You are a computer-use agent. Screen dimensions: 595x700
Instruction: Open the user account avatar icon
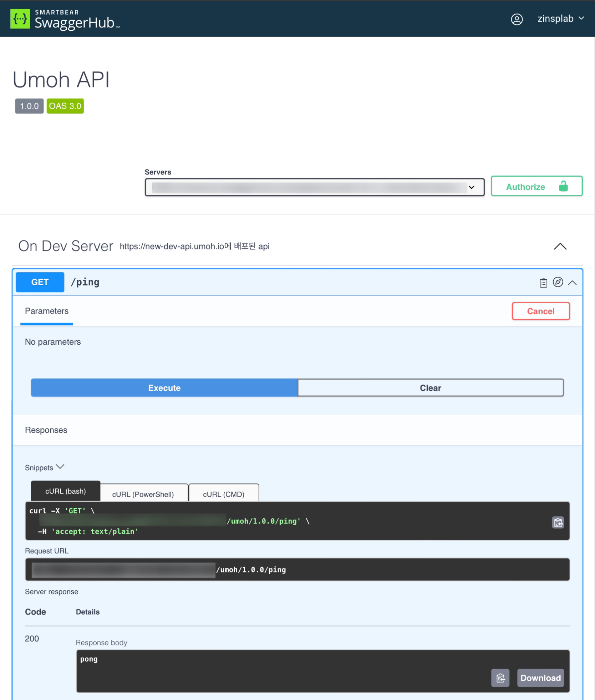517,19
